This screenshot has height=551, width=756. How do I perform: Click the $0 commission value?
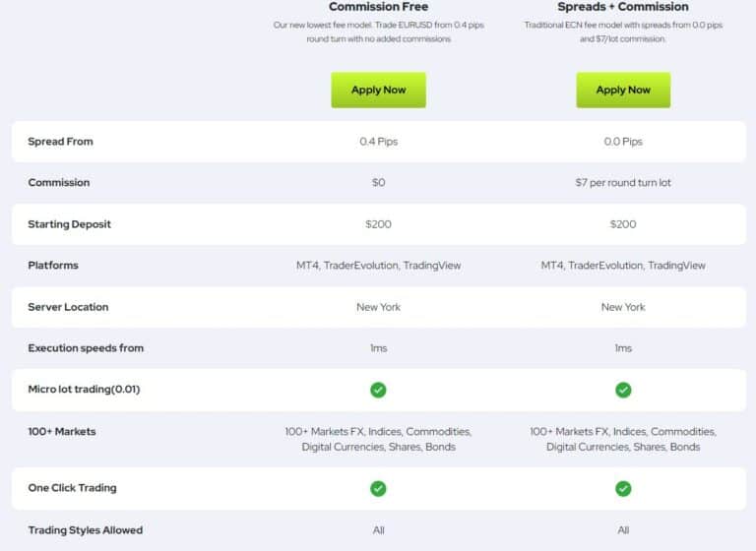coord(378,183)
